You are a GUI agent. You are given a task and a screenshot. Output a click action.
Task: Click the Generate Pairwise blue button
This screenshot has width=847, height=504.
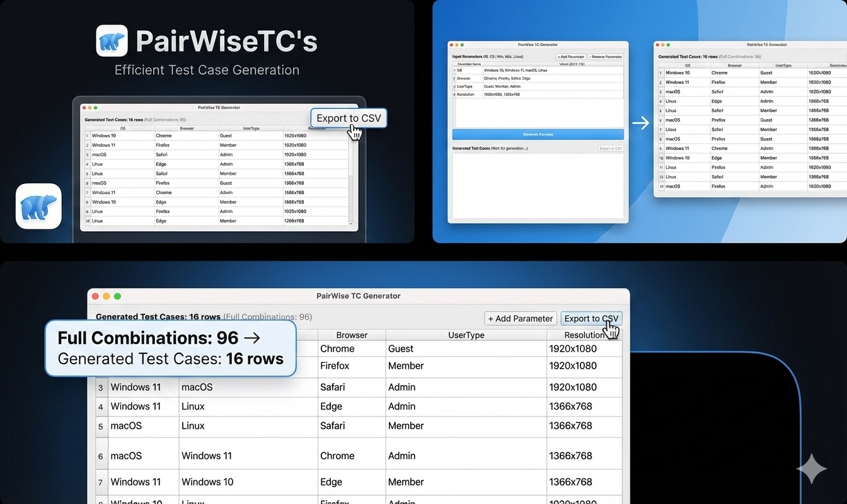(x=538, y=134)
